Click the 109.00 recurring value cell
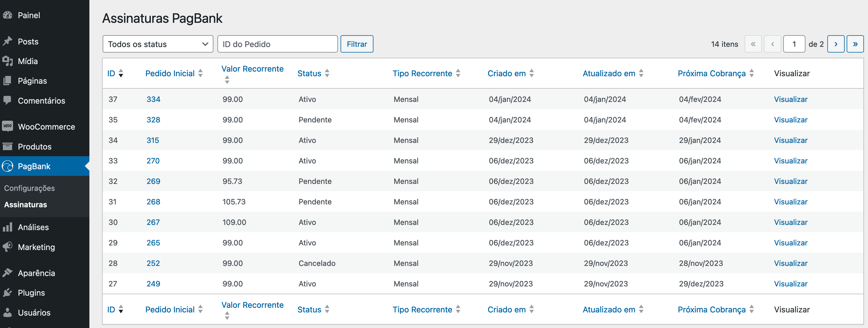Viewport: 868px width, 328px height. click(234, 222)
